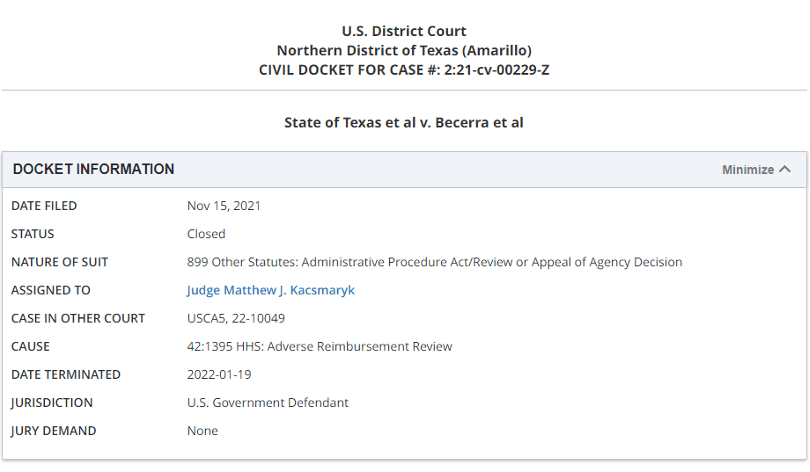Click the Minimize chevron icon

785,169
